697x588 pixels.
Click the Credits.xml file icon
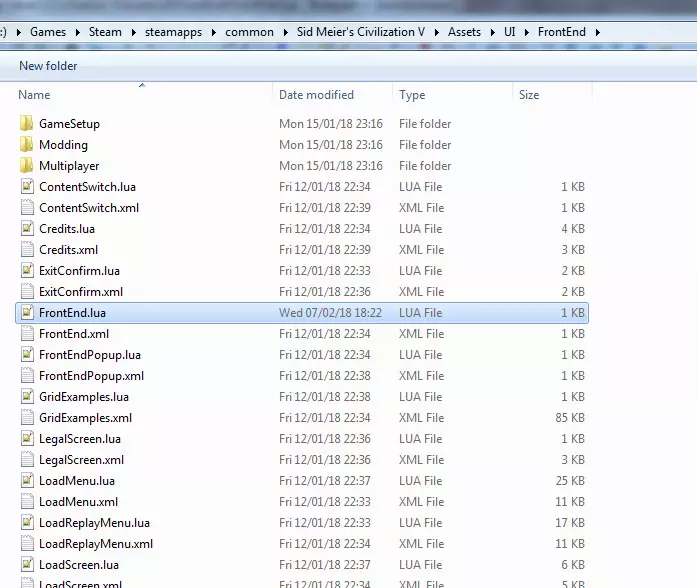(27, 249)
